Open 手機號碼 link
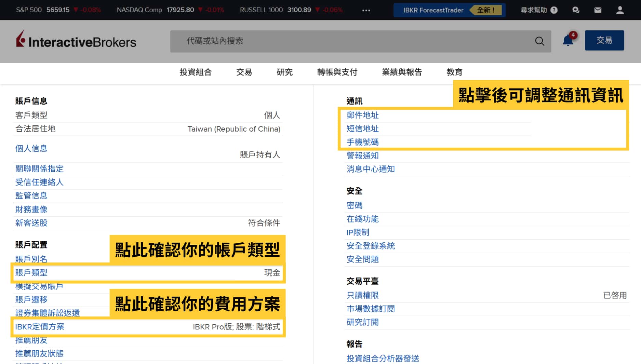641x364 pixels. click(x=363, y=142)
